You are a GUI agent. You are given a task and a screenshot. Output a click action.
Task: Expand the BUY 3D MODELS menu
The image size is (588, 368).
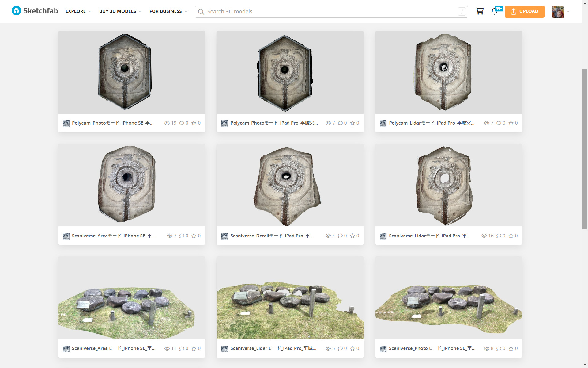click(x=120, y=11)
